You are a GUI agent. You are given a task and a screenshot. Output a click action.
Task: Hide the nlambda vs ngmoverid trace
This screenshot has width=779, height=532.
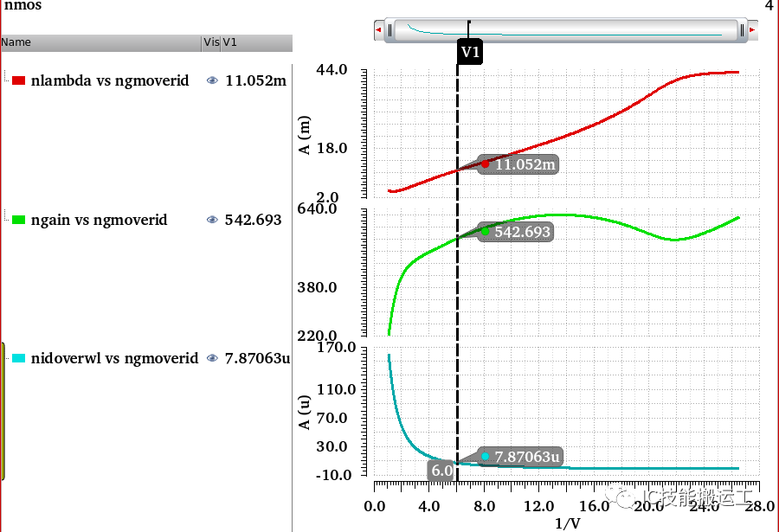tap(212, 80)
